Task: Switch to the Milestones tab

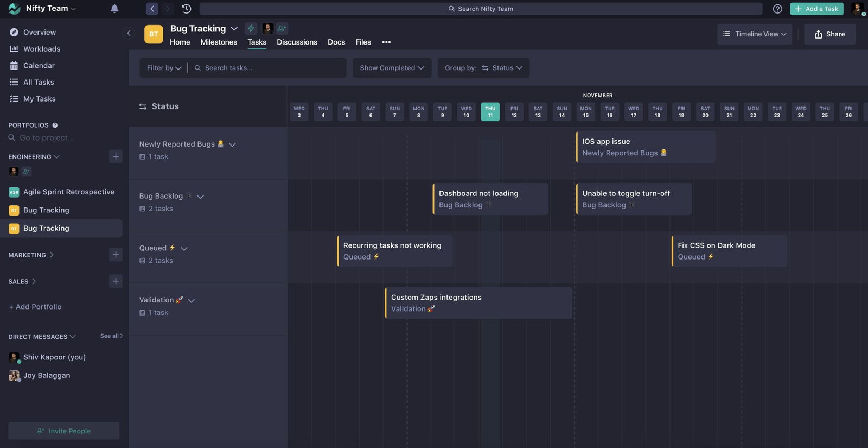Action: click(219, 42)
